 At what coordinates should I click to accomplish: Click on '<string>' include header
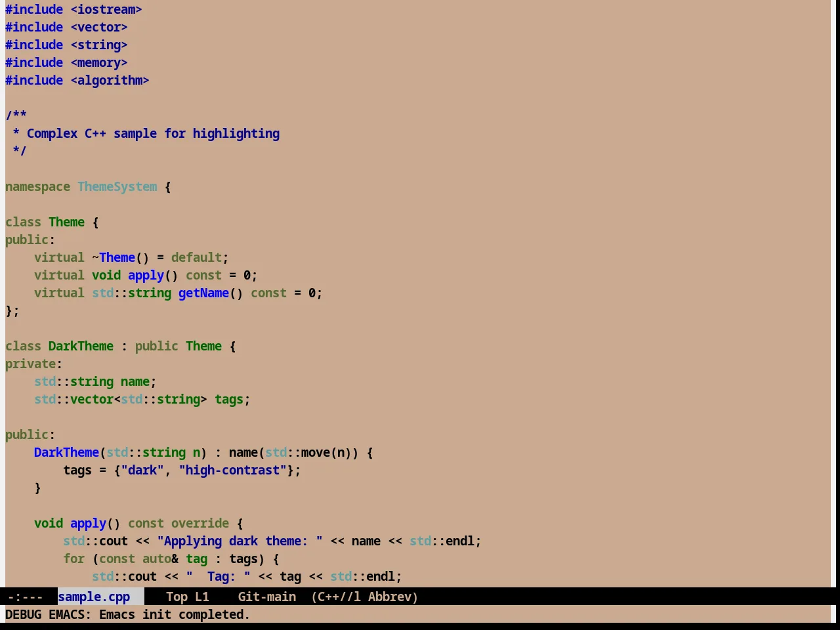point(99,45)
